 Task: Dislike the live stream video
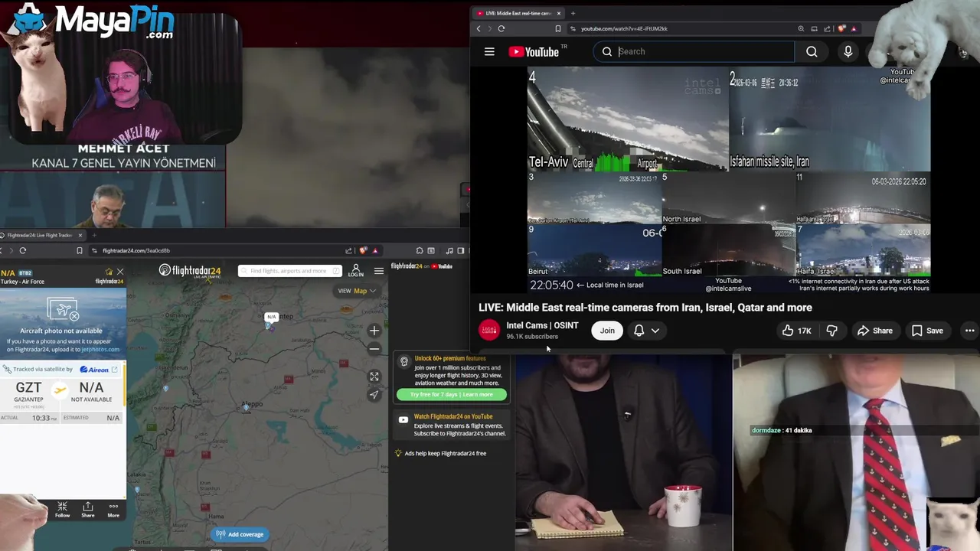(831, 331)
